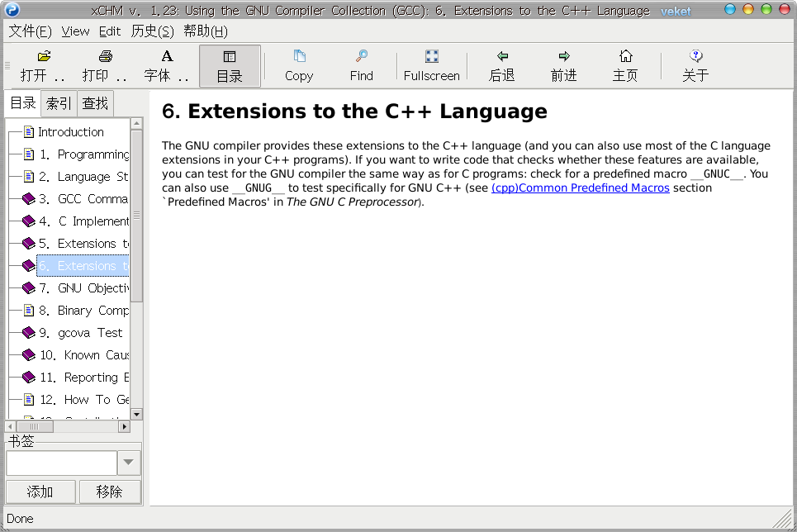
Task: Click into the 书签 bookmark text field
Action: click(x=61, y=463)
